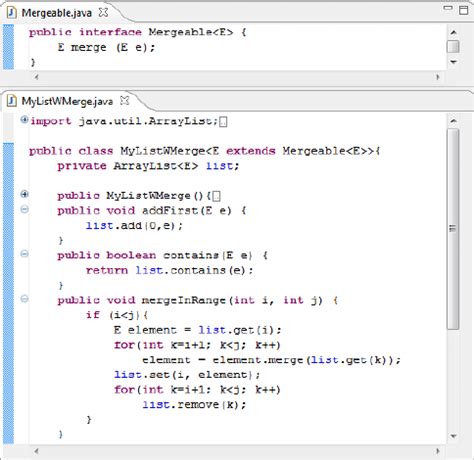
Task: Click the Java file icon on Mergeable.java tab
Action: [x=12, y=13]
